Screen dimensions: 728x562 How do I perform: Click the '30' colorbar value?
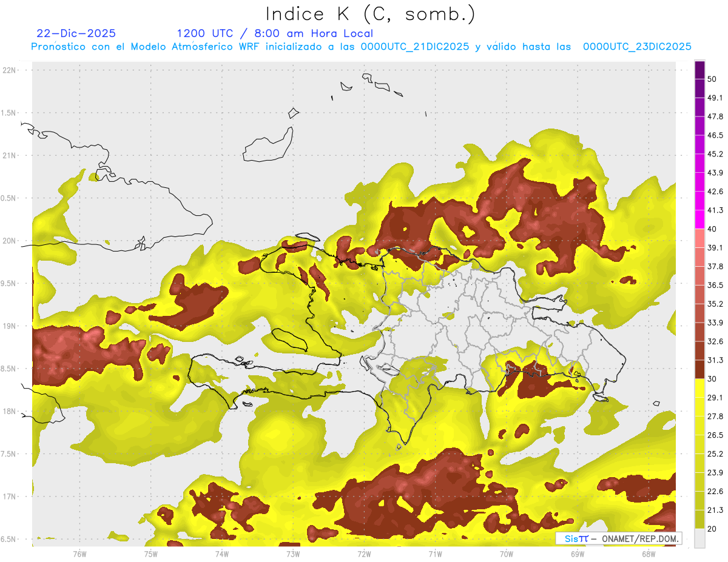712,379
